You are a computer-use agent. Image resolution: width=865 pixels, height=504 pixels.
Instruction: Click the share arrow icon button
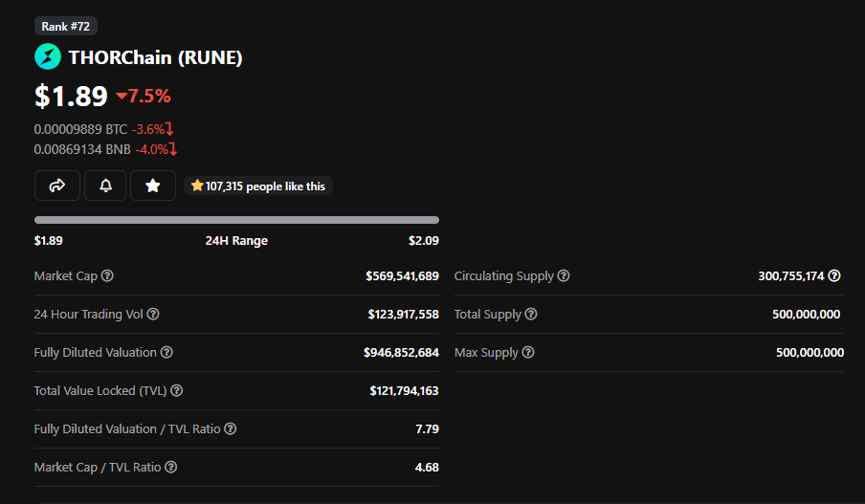click(x=57, y=186)
